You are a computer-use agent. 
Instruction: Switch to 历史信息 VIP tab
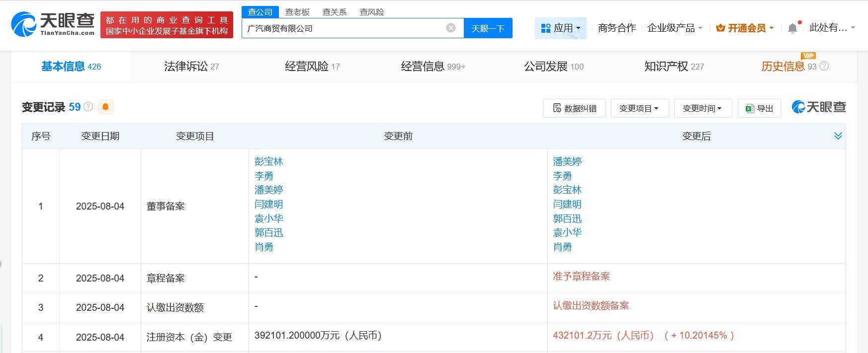(x=789, y=66)
